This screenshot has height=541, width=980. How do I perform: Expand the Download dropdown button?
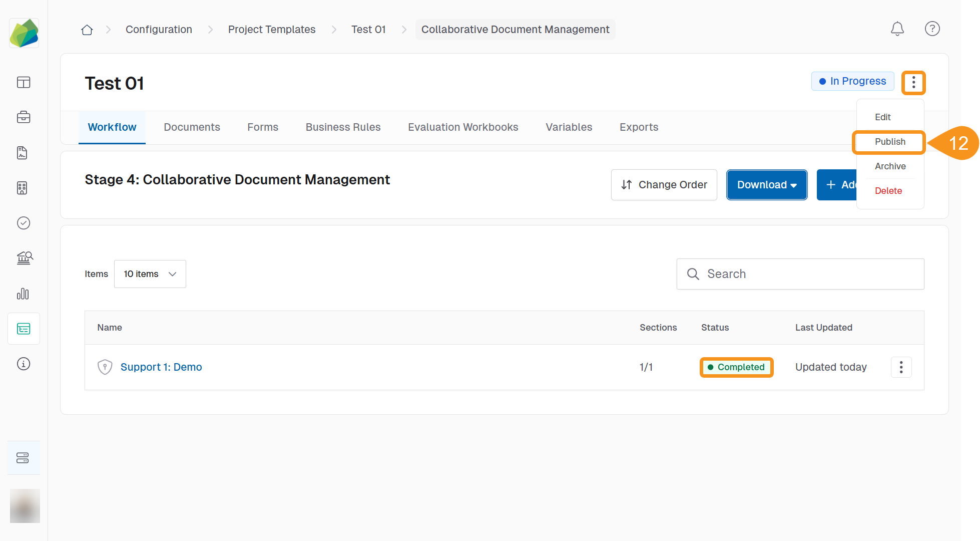coord(766,185)
